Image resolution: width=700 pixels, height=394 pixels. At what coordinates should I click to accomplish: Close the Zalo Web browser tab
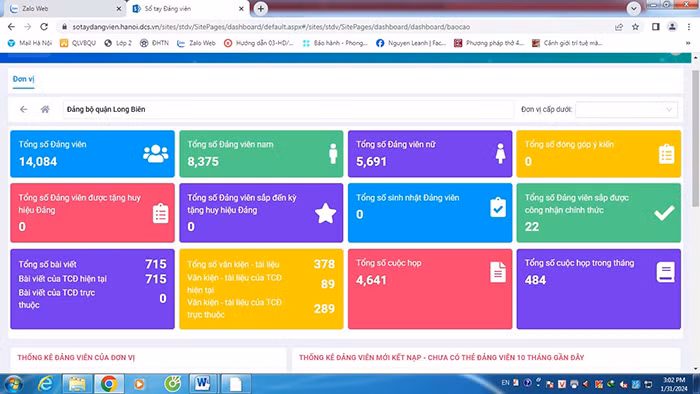point(119,8)
